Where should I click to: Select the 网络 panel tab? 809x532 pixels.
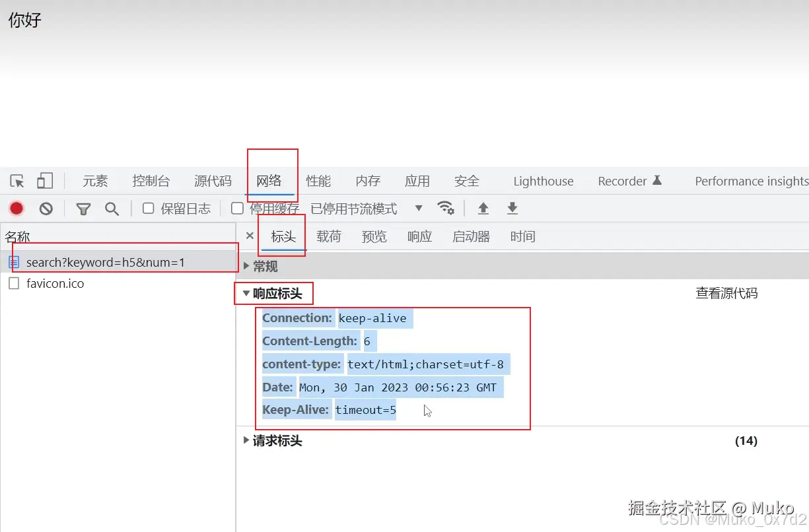click(269, 181)
